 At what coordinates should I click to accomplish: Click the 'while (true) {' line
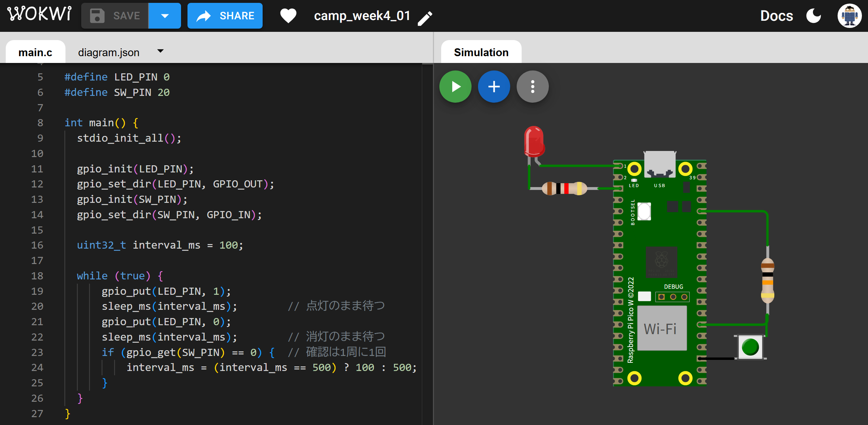(x=120, y=276)
